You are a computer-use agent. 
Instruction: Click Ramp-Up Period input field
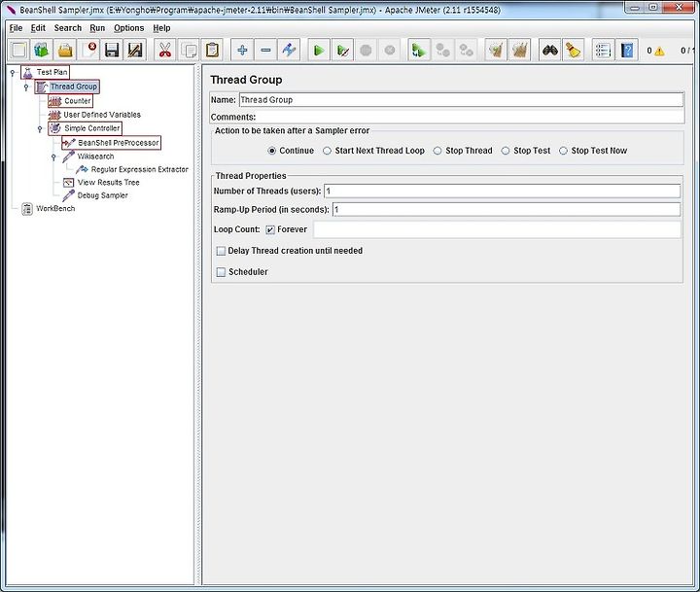(507, 209)
